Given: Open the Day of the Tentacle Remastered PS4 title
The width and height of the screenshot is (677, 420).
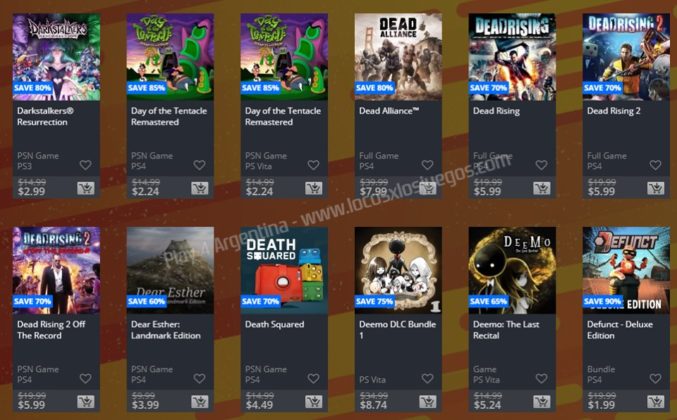Looking at the screenshot, I should (x=169, y=116).
